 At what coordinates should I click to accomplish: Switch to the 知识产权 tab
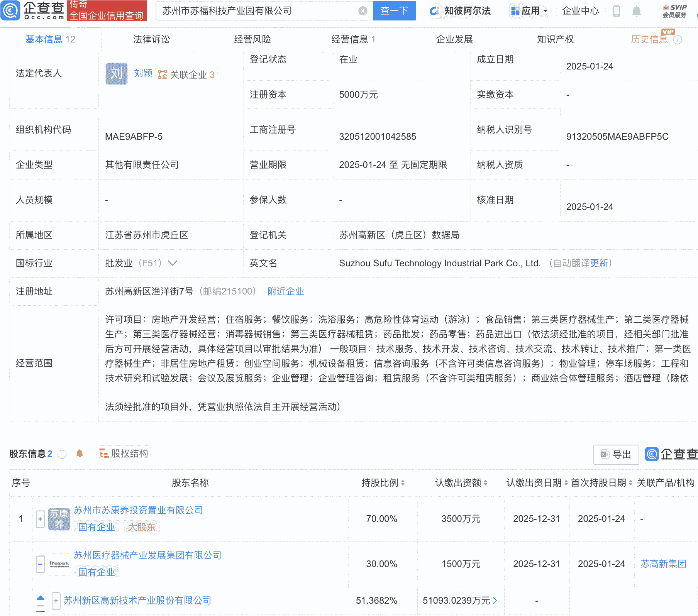554,39
